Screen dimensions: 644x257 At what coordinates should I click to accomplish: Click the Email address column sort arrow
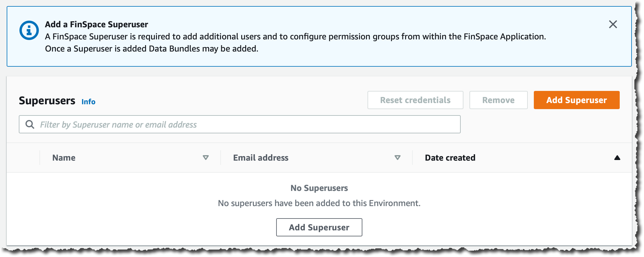pyautogui.click(x=397, y=158)
